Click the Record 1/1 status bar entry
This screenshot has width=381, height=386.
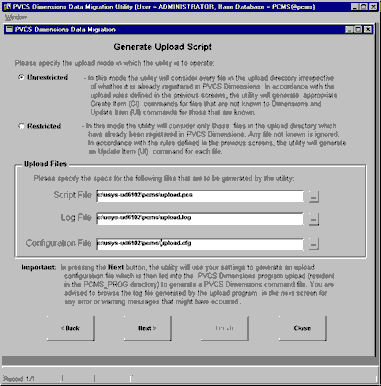pos(18,379)
